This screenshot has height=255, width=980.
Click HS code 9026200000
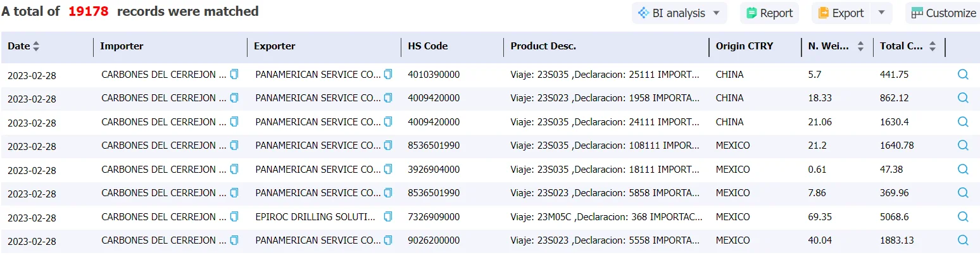point(434,240)
